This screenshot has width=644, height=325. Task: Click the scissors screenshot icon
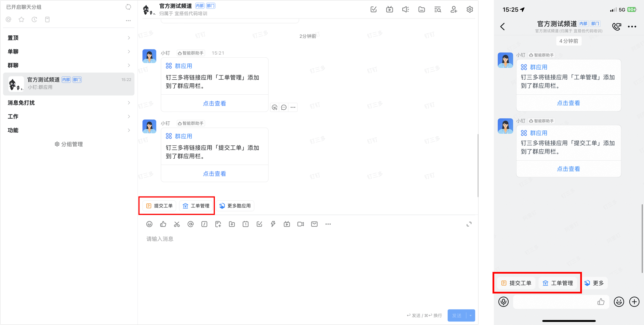[x=177, y=224]
